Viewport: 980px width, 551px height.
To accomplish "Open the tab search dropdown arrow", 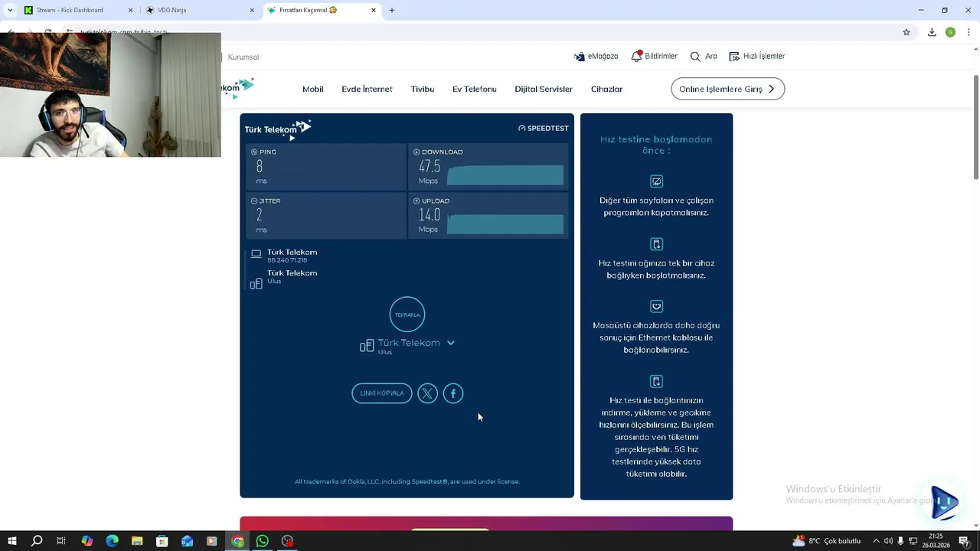I will (x=9, y=10).
